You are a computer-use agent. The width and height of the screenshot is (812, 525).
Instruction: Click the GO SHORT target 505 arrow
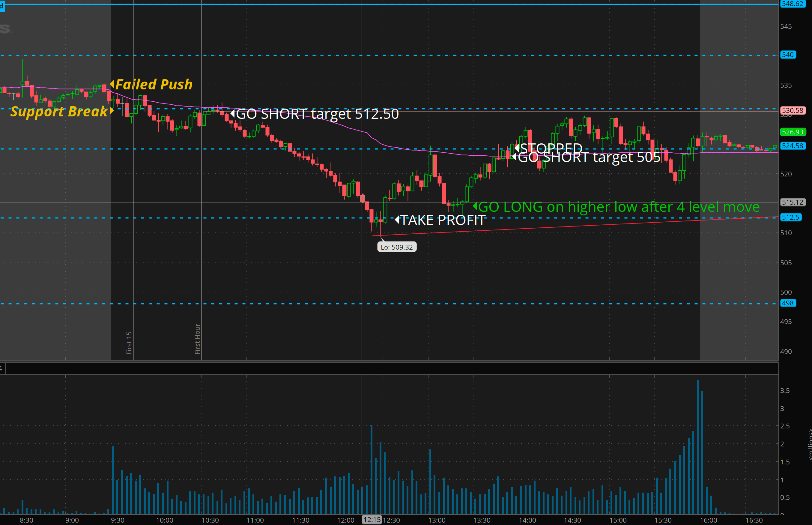(515, 157)
